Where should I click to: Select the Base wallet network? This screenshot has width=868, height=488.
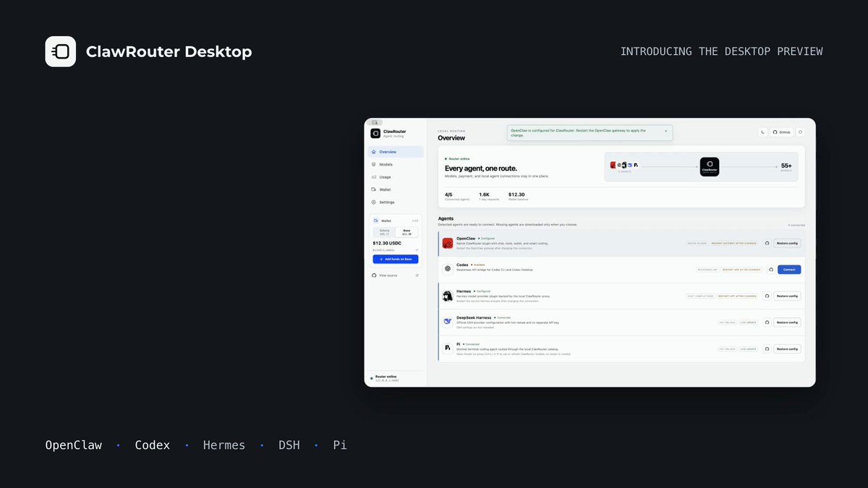coord(407,232)
